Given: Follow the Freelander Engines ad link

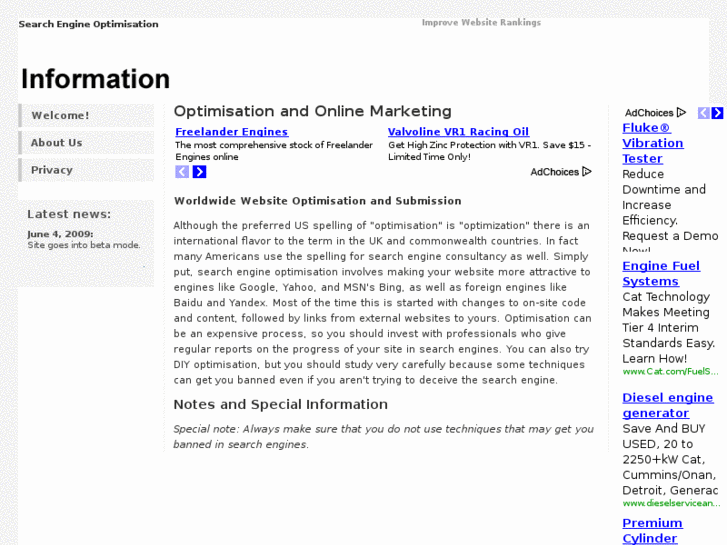Looking at the screenshot, I should [x=232, y=132].
